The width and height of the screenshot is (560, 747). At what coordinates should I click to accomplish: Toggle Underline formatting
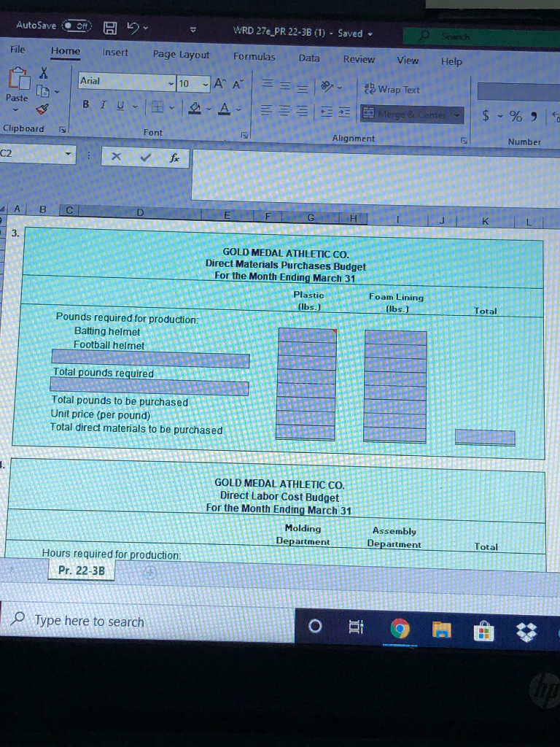(x=120, y=105)
